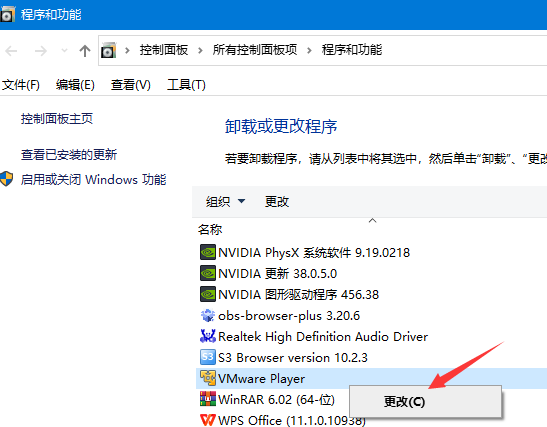This screenshot has width=547, height=427.
Task: Click the WPS Office icon
Action: [208, 420]
